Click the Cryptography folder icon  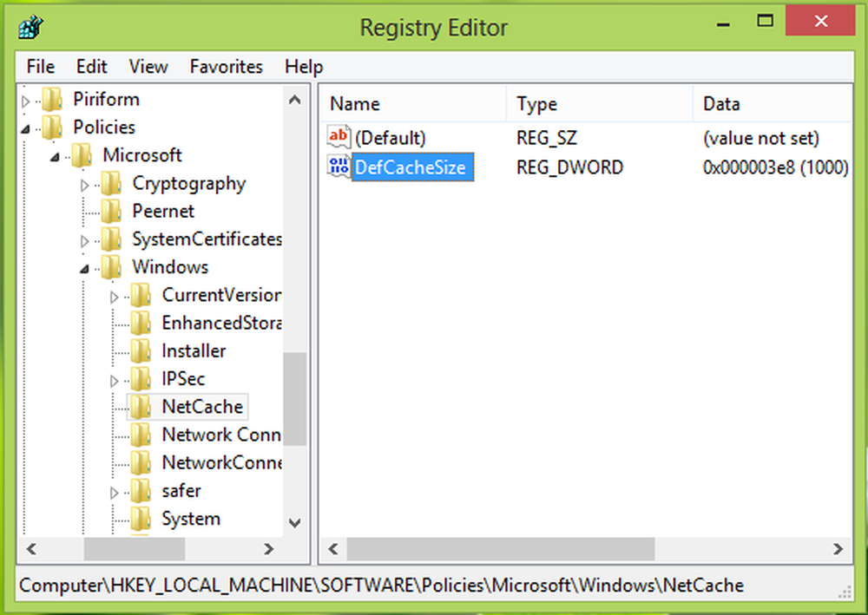click(111, 183)
